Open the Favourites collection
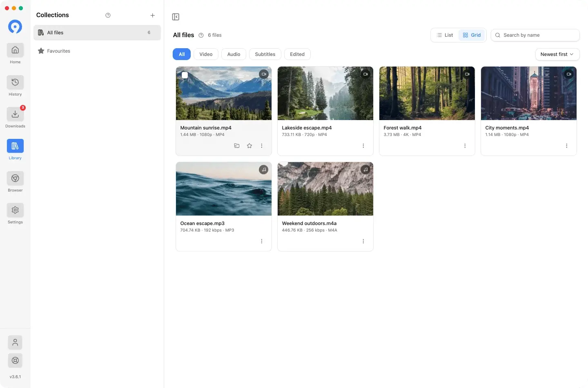 tap(97, 51)
